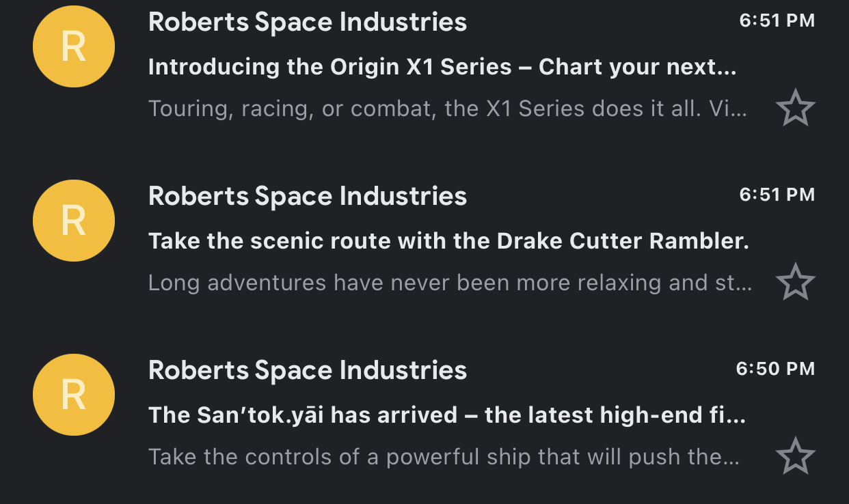
Task: Star the Origin X1 Series email
Action: [796, 108]
